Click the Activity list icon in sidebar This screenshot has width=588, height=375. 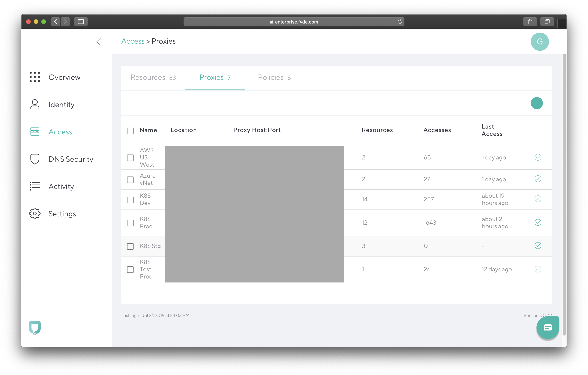[x=34, y=186]
